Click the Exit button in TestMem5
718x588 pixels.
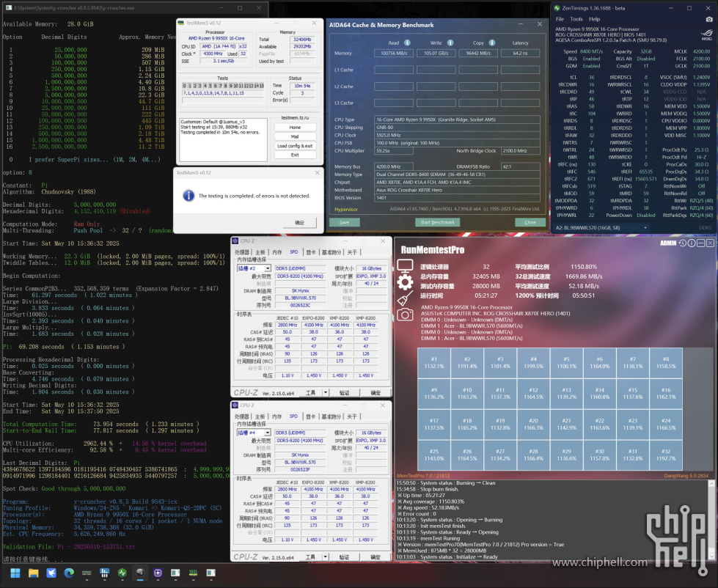(295, 155)
